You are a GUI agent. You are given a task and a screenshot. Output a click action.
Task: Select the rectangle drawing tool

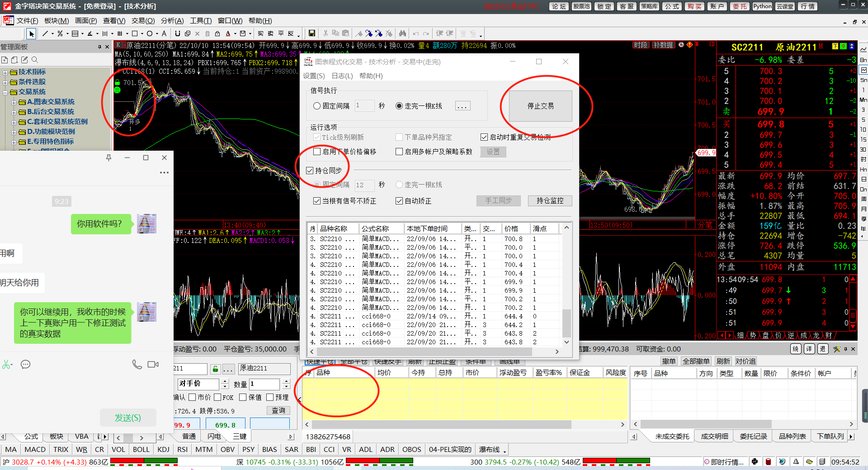coord(135,33)
